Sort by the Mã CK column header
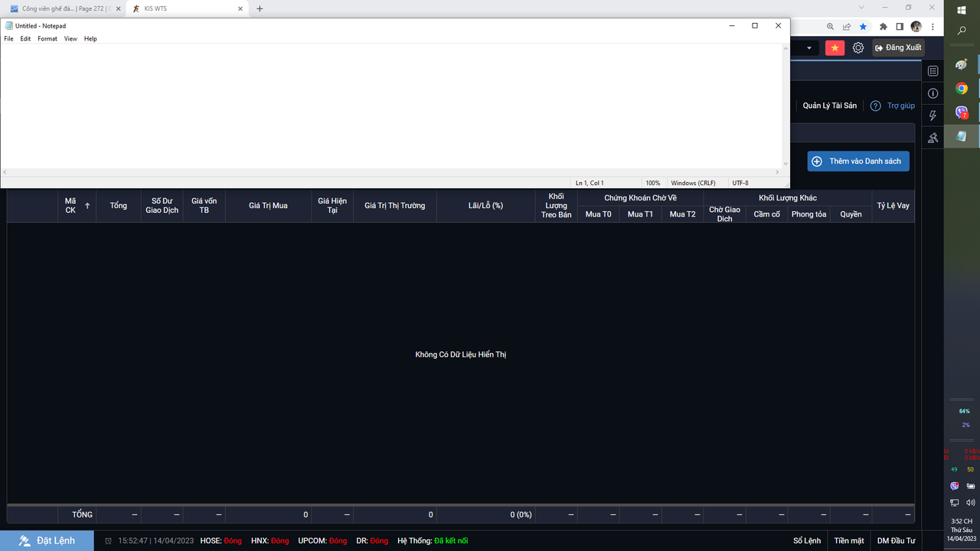 point(77,206)
